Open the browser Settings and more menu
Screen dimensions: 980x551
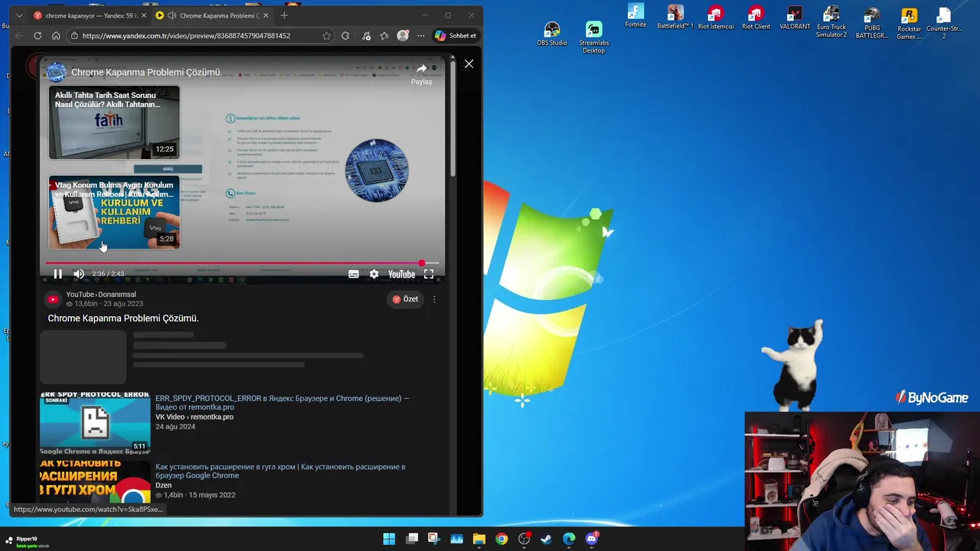pos(420,35)
